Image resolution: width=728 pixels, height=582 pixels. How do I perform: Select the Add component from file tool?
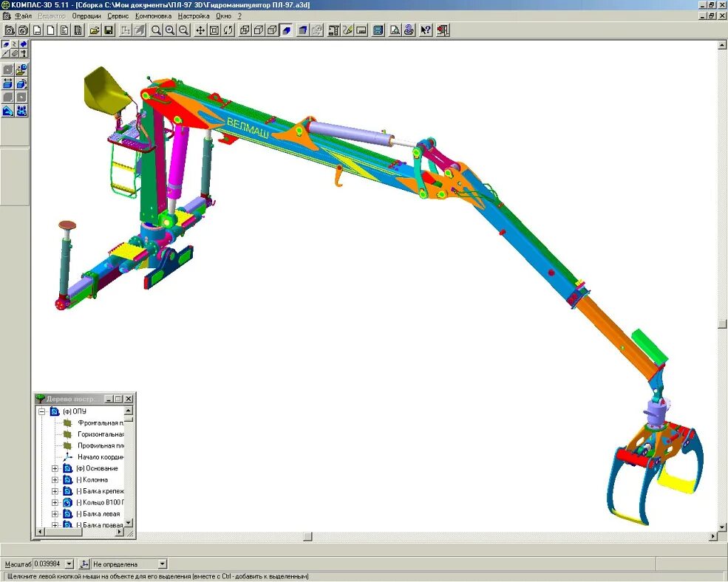click(21, 70)
